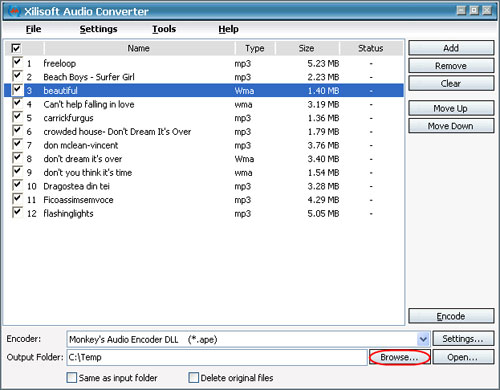Open the File menu
This screenshot has width=500, height=390.
click(33, 29)
